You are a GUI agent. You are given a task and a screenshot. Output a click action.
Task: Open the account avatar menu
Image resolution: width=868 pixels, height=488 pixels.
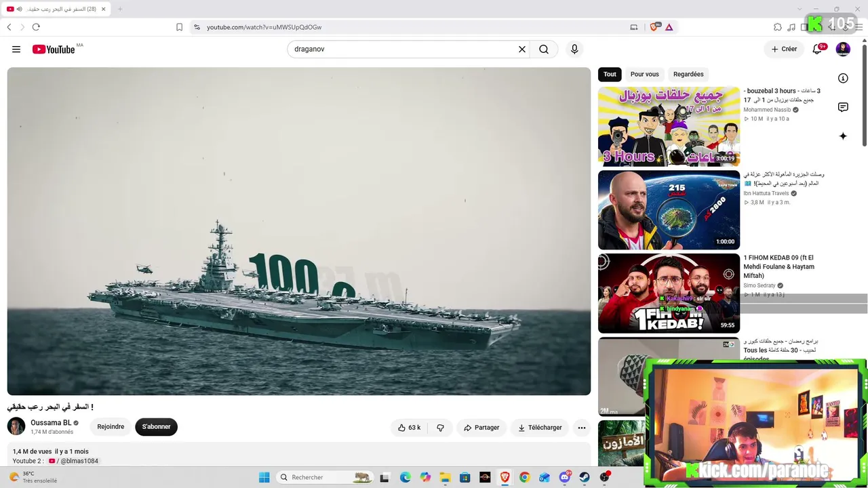843,49
